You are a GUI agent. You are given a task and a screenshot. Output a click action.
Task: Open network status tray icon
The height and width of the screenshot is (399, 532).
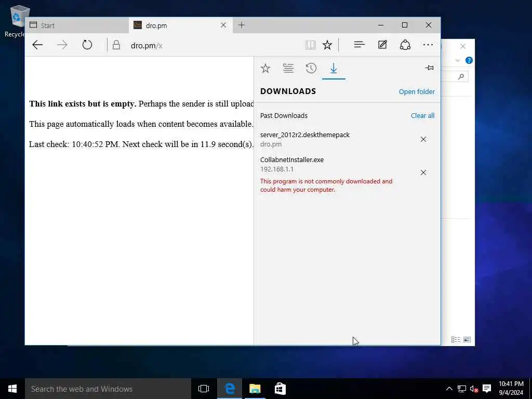click(461, 389)
